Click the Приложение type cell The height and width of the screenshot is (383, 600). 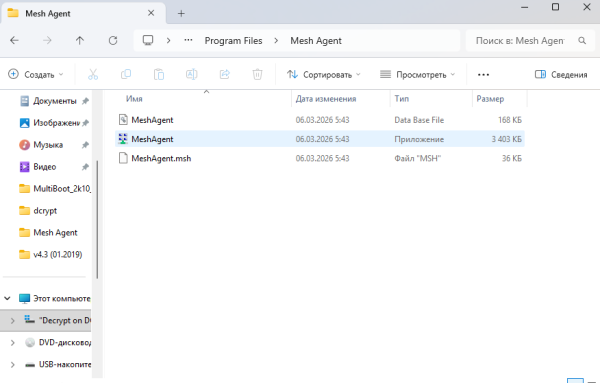[419, 139]
